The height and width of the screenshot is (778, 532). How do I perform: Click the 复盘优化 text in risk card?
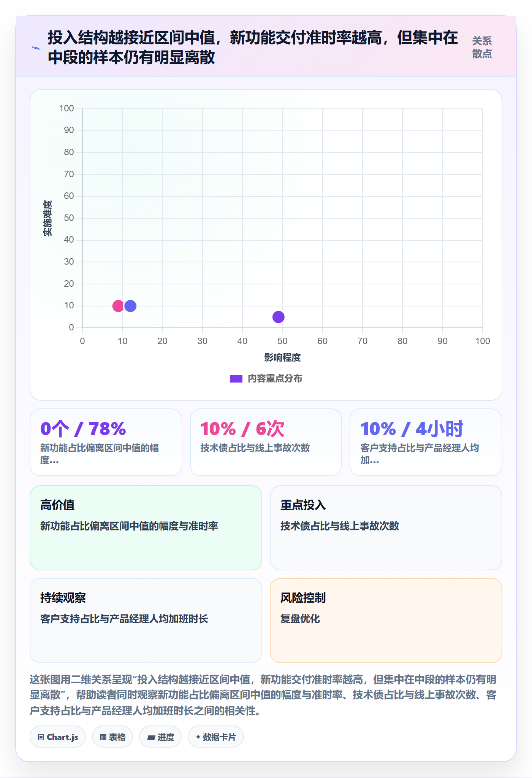[x=300, y=619]
